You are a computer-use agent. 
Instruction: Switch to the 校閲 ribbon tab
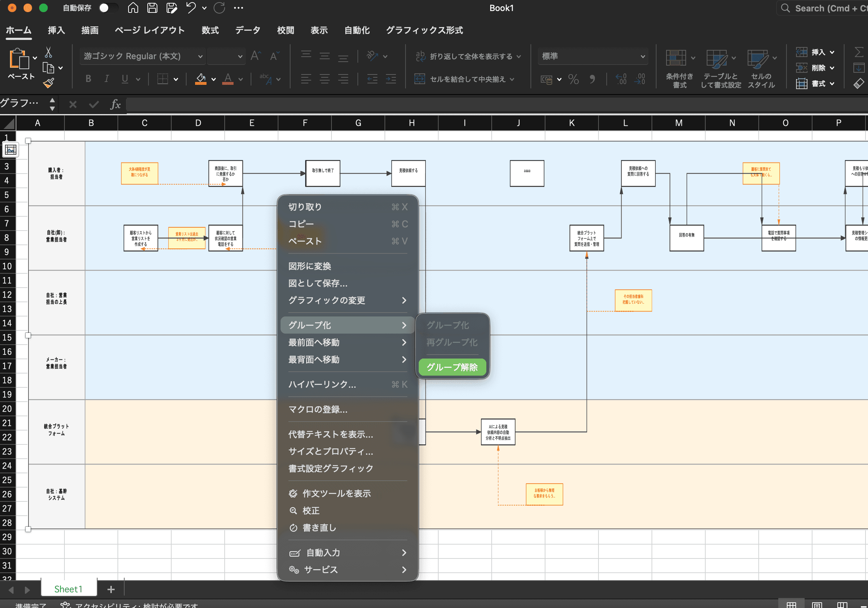[x=286, y=30]
